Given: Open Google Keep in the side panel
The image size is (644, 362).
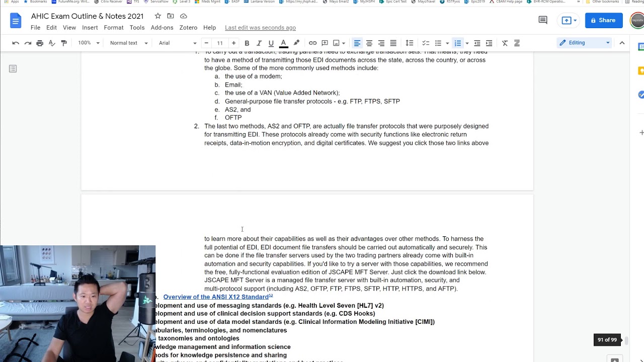Looking at the screenshot, I should click(641, 71).
